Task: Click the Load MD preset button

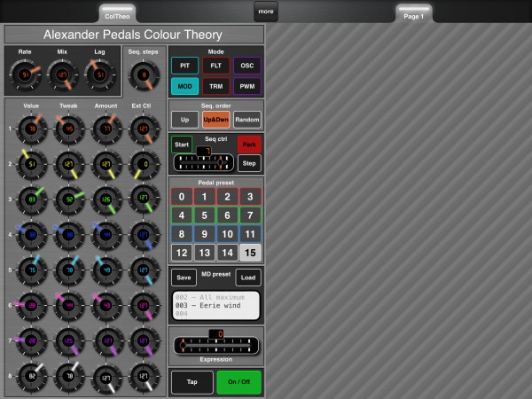Action: pos(248,278)
